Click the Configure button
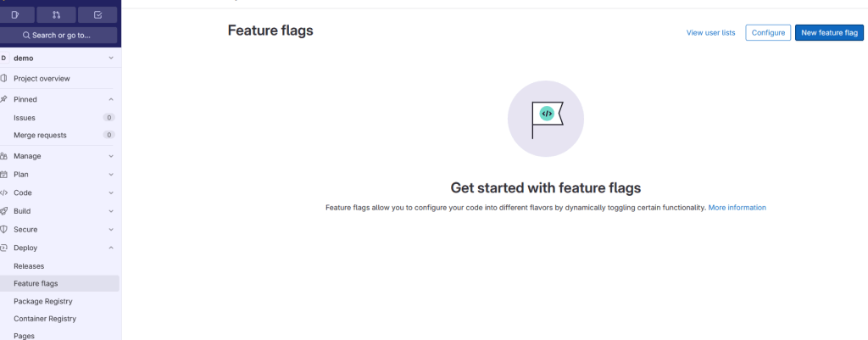 768,32
